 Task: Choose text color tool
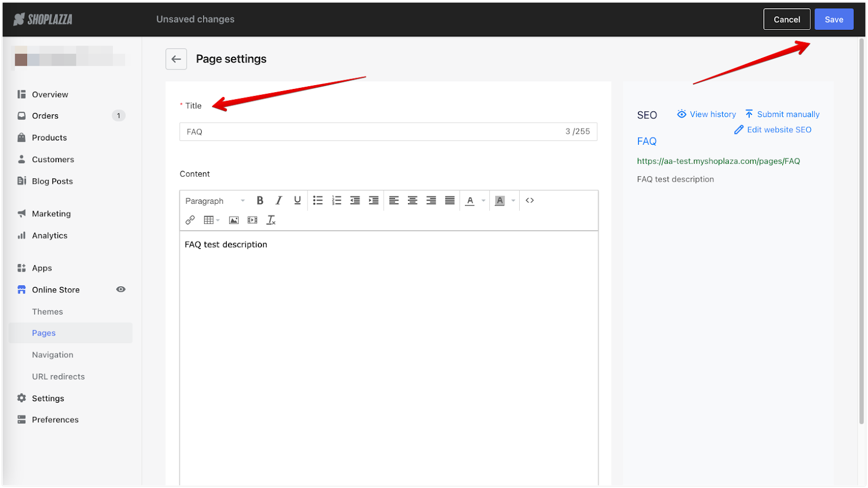click(x=470, y=201)
